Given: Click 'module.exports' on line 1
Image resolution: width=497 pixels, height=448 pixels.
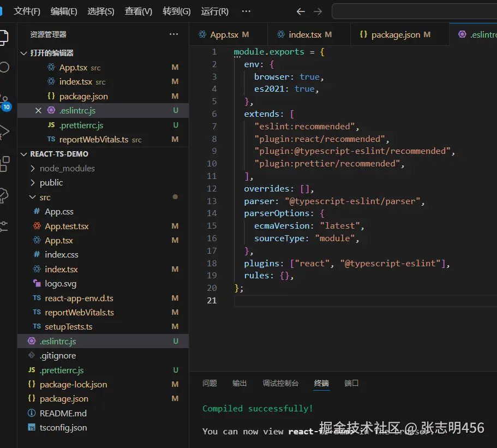Looking at the screenshot, I should 269,52.
